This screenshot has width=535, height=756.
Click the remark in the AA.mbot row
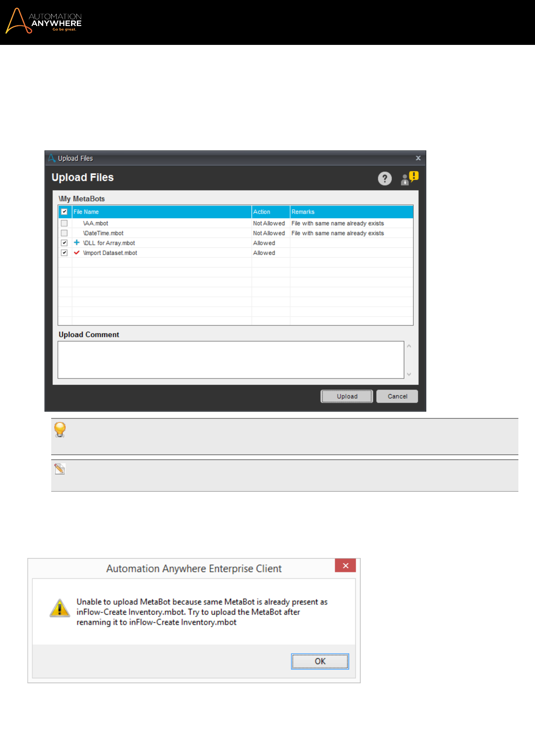click(338, 223)
